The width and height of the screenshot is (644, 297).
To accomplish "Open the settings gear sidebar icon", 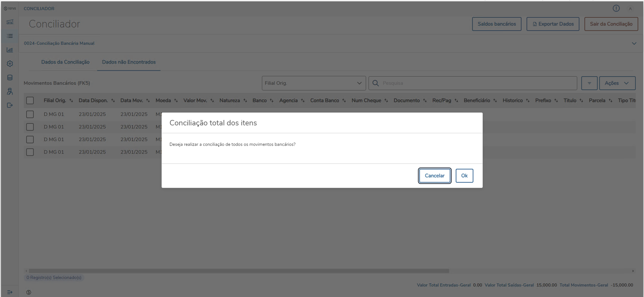I will coord(10,64).
